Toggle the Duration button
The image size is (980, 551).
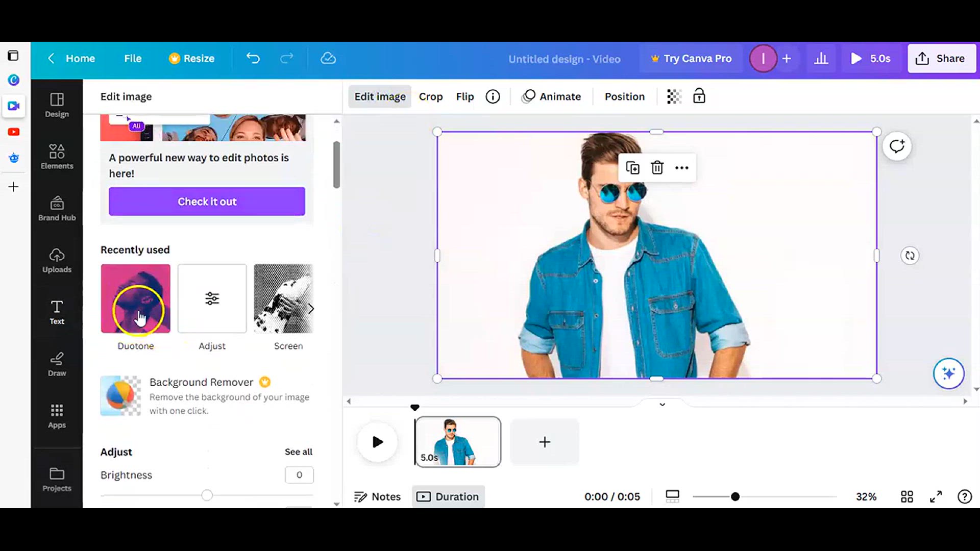coord(448,496)
